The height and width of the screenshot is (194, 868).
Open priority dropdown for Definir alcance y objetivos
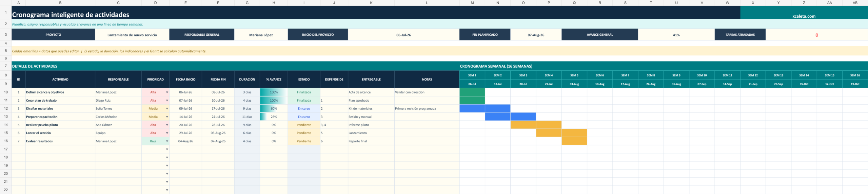click(167, 92)
